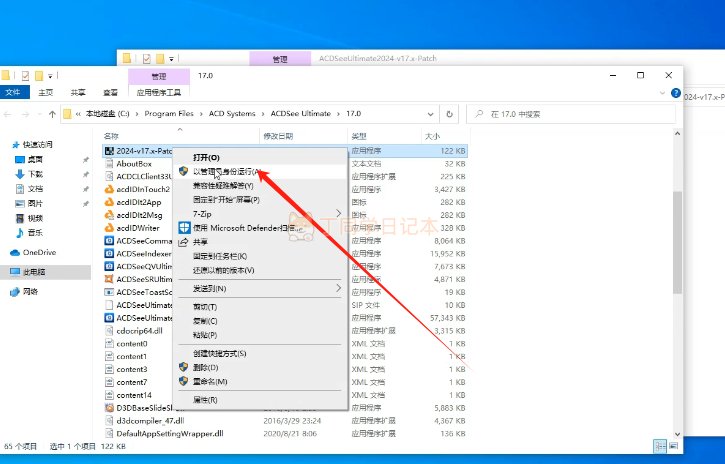Expand the 发送到(N) submenu arrow
This screenshot has width=725, height=464.
pyautogui.click(x=338, y=288)
